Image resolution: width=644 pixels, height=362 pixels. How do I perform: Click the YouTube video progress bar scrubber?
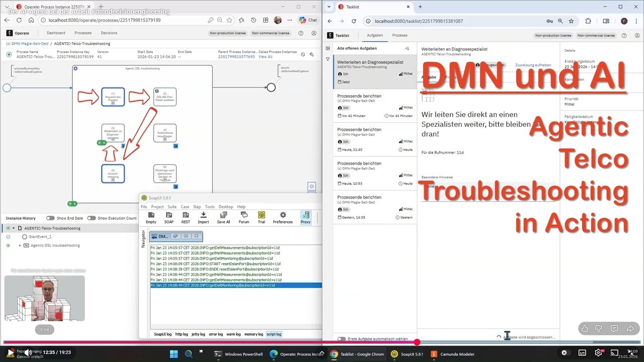417,342
